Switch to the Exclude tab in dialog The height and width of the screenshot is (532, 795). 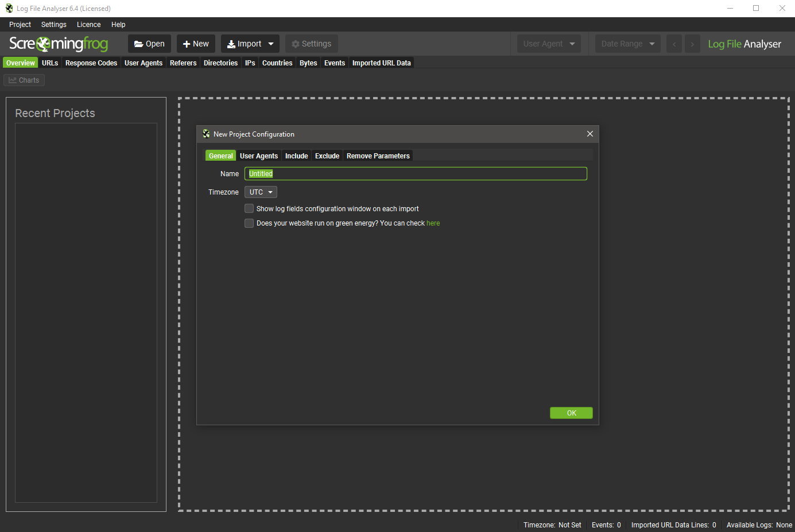tap(327, 156)
